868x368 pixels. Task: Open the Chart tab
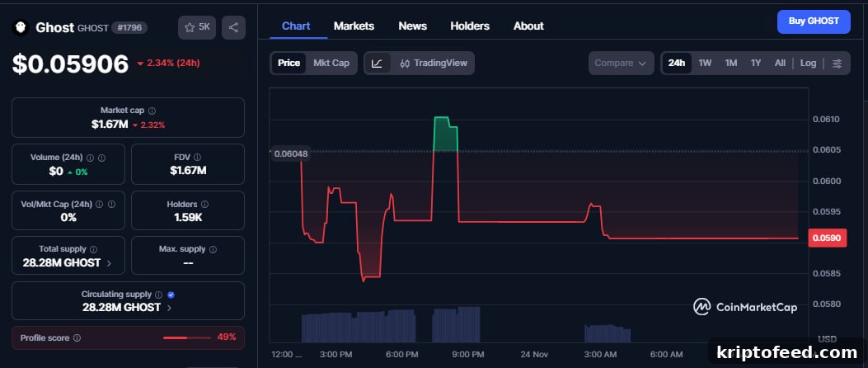click(296, 26)
